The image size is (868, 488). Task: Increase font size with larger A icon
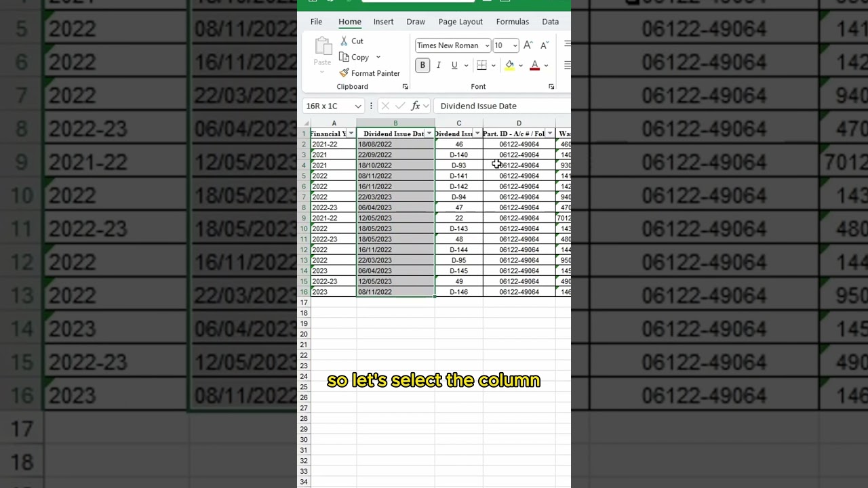click(x=528, y=45)
